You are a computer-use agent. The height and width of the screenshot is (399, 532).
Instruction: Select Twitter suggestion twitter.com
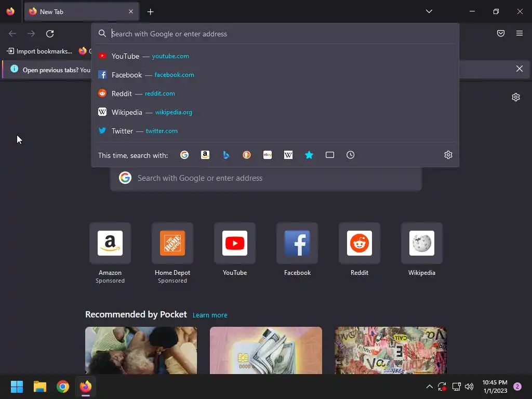[275, 130]
